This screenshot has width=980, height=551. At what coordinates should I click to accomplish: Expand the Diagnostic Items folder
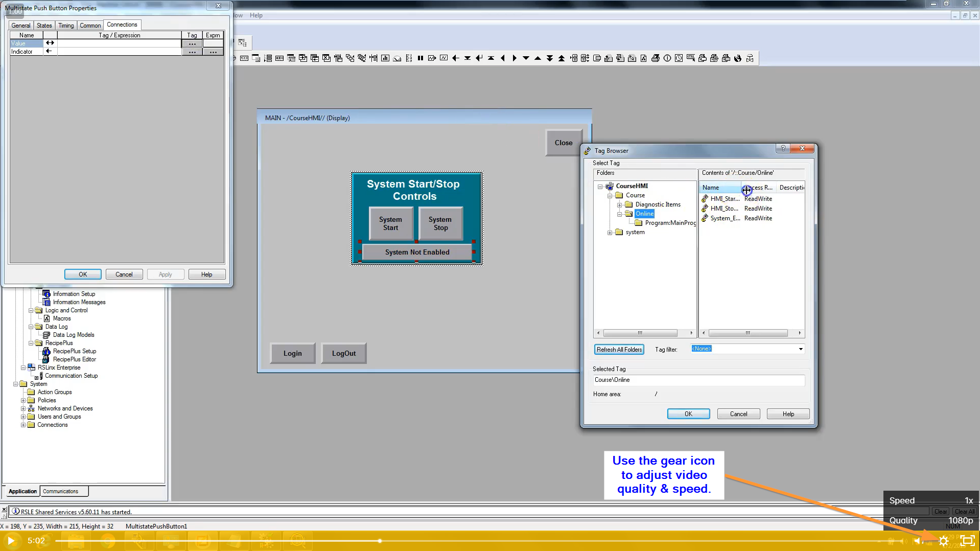[619, 205]
